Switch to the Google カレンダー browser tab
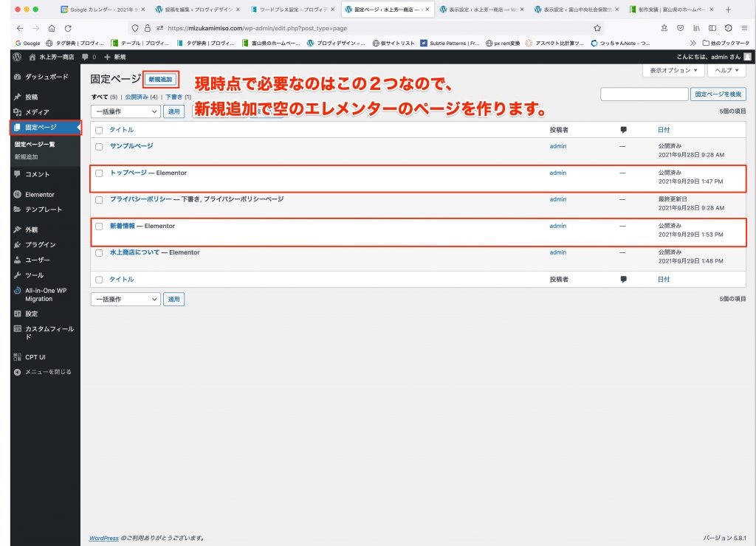The width and height of the screenshot is (756, 546). 103,10
